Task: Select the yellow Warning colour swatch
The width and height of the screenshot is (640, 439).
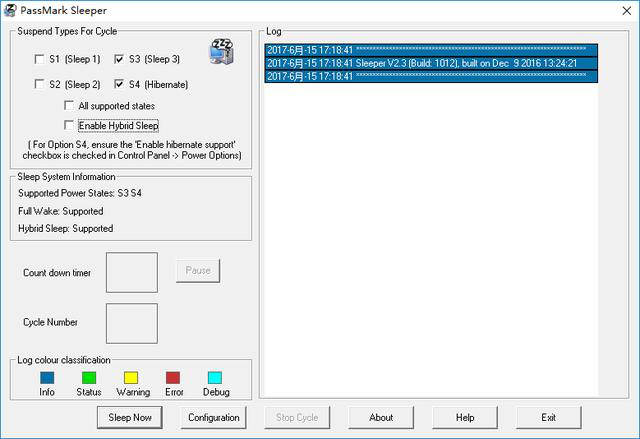Action: point(131,378)
